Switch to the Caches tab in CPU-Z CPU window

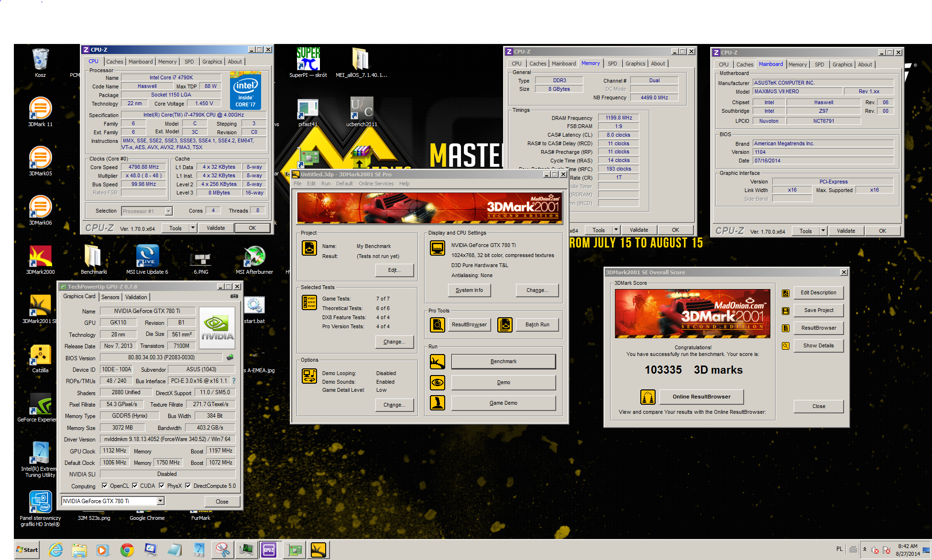[x=114, y=62]
